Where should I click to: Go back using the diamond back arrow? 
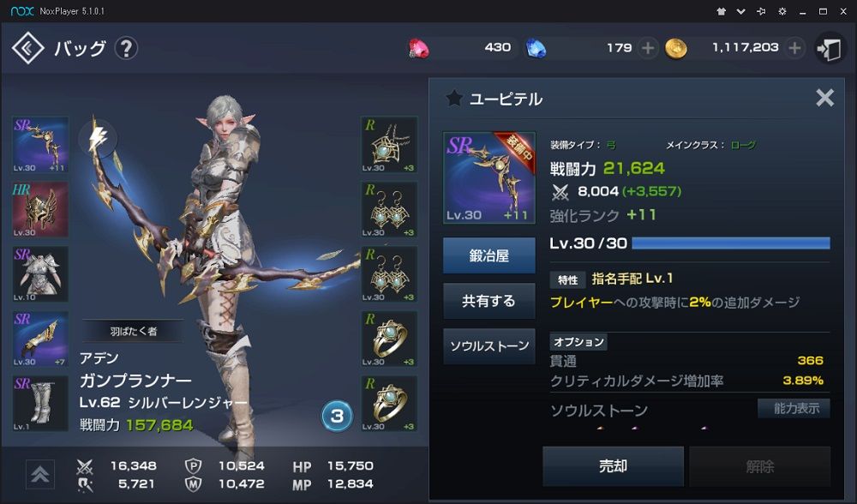pyautogui.click(x=28, y=48)
